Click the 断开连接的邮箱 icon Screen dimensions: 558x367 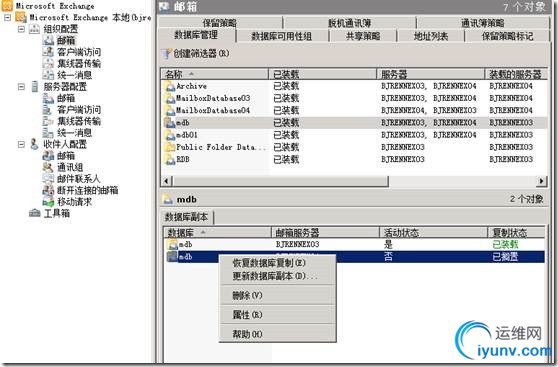48,190
